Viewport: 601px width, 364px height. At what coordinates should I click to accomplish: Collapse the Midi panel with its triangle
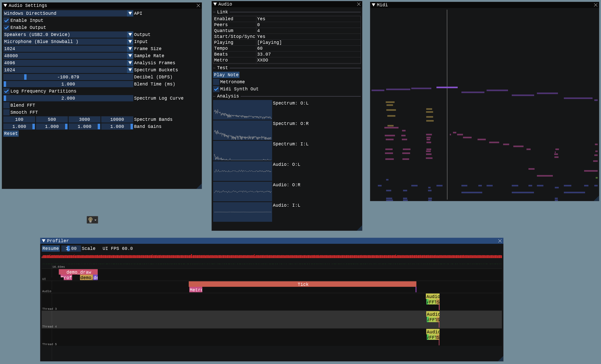(x=373, y=5)
